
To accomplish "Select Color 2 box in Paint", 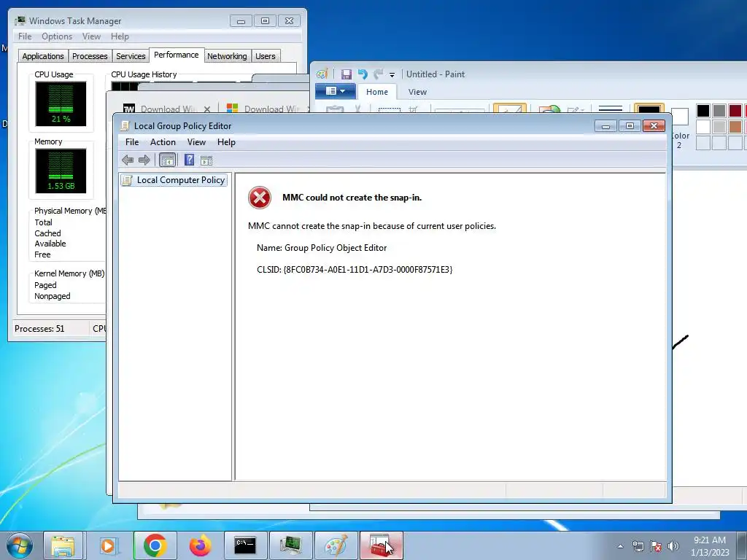I will click(680, 128).
